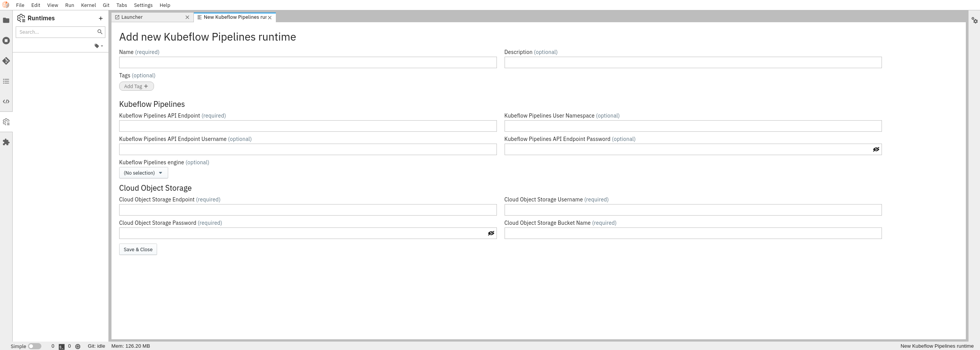Open the Kubeflow Pipelines engine dropdown

pos(143,173)
